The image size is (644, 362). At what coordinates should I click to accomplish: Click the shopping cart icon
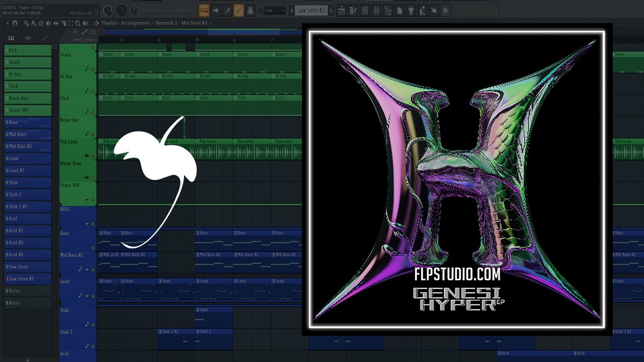click(446, 10)
